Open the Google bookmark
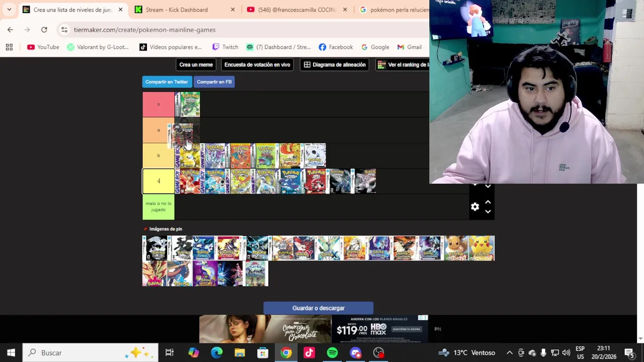 click(x=375, y=47)
